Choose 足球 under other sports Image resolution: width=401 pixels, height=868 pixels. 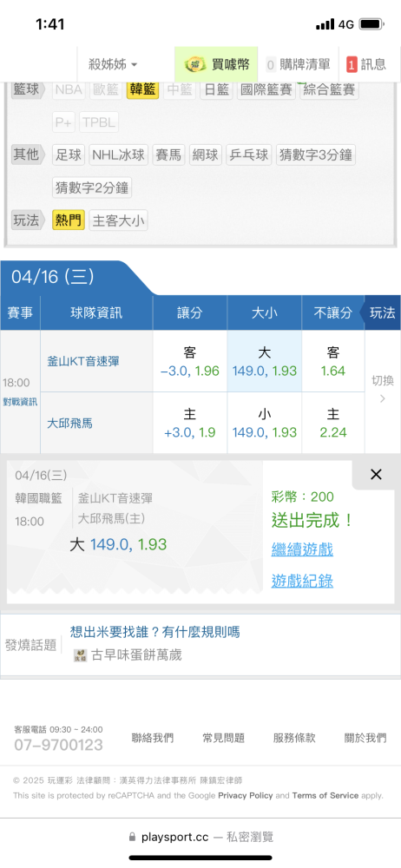pyautogui.click(x=69, y=155)
